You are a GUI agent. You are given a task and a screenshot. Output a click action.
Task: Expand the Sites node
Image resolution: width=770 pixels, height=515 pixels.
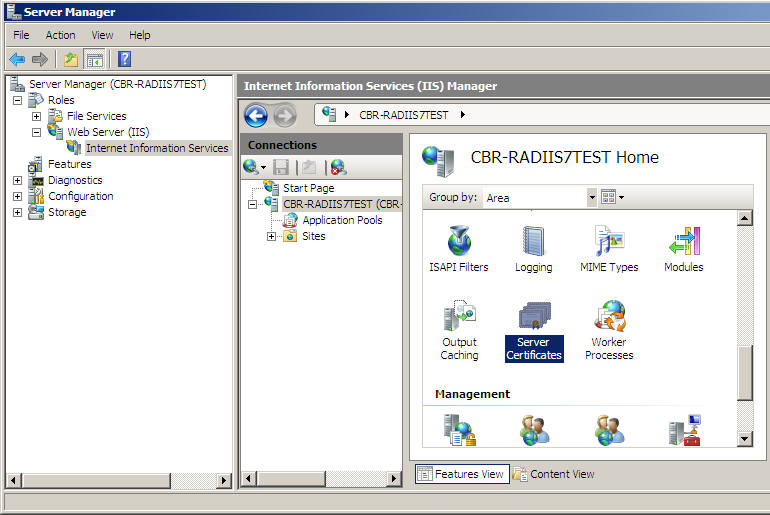[271, 237]
